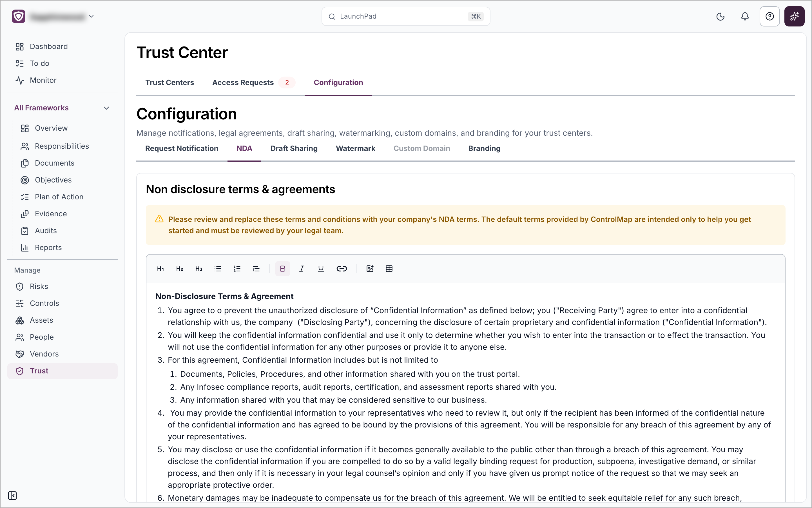Apply Heading 3 format in the editor
The image size is (812, 508).
199,269
